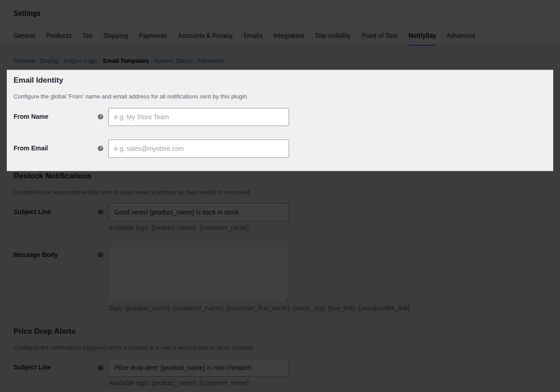Open the Engine Logic subsection link
The height and width of the screenshot is (392, 560).
coord(81,61)
